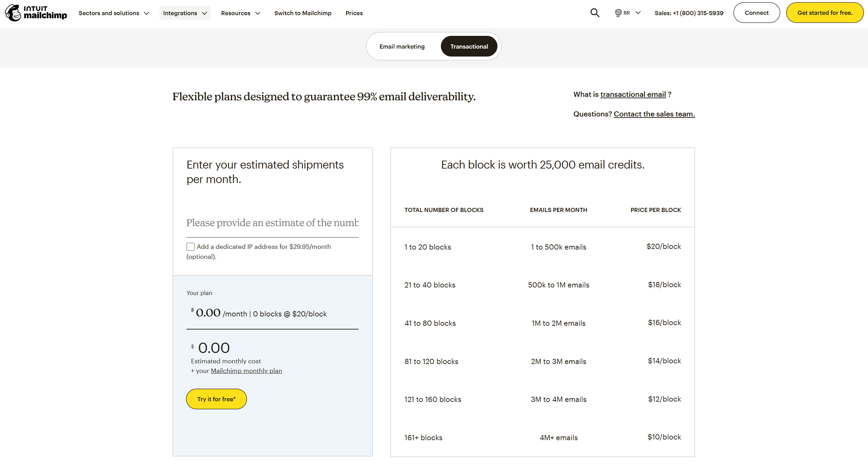This screenshot has width=868, height=465.
Task: Expand the BR region chevron
Action: 638,13
